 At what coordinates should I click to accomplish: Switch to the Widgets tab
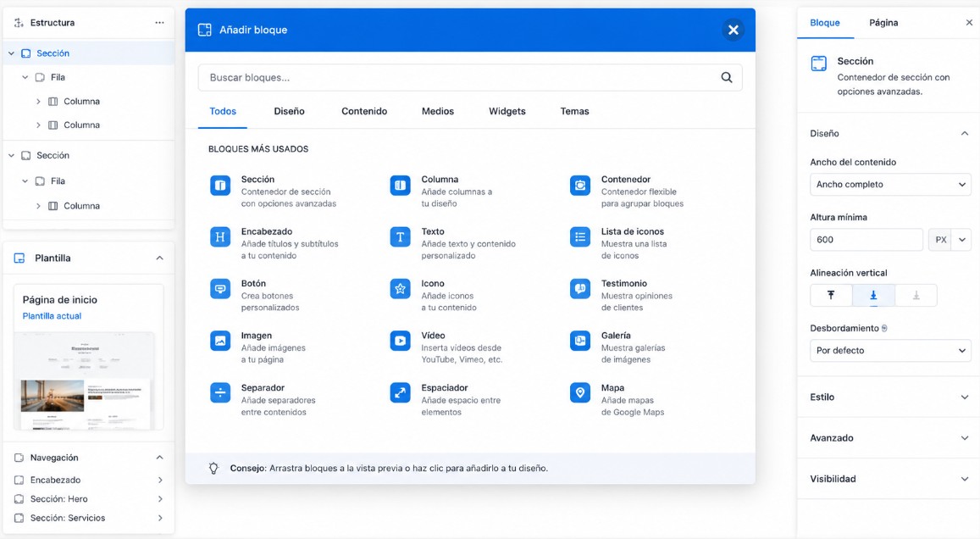507,111
